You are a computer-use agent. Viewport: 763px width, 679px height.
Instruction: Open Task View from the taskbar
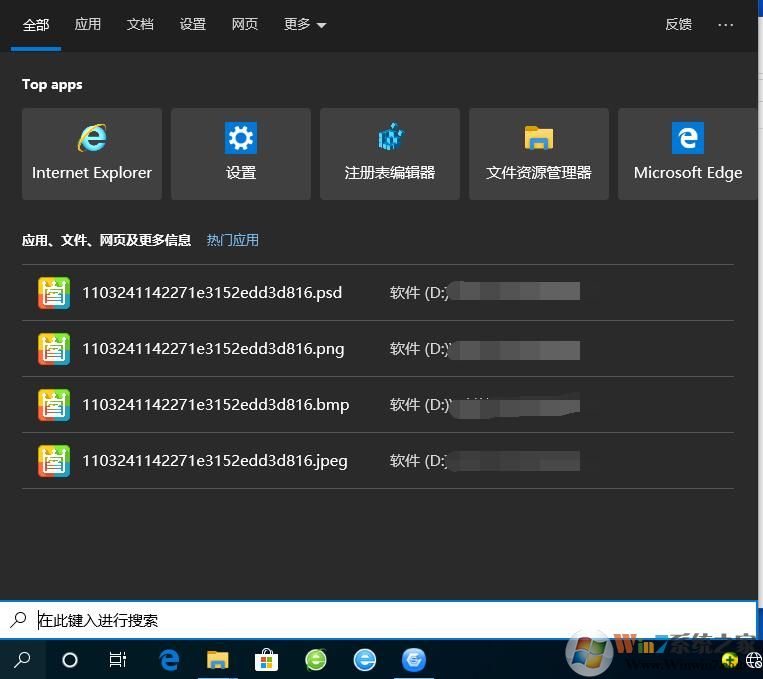(x=118, y=660)
